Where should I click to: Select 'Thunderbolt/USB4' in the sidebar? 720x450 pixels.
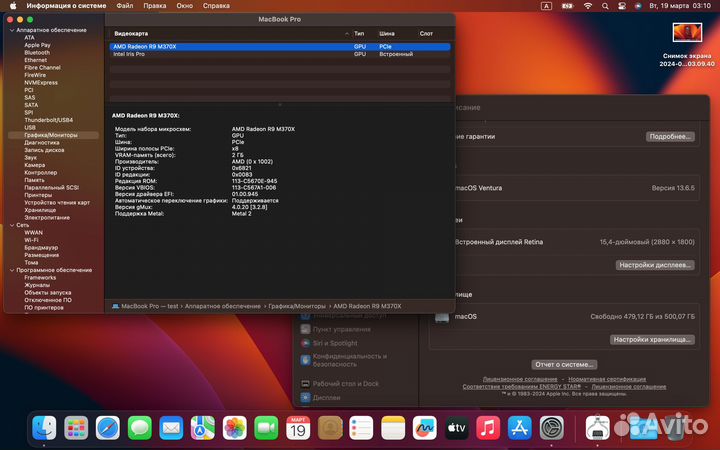click(x=49, y=120)
